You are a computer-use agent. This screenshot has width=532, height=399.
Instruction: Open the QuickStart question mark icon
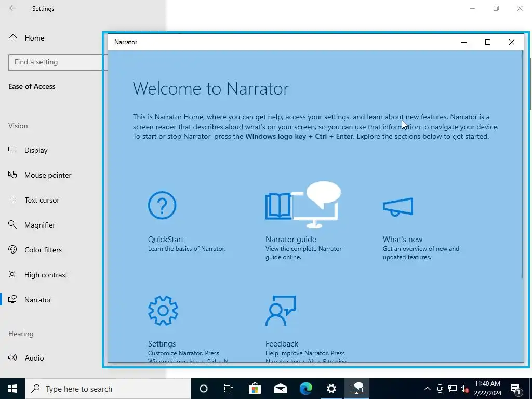point(162,205)
